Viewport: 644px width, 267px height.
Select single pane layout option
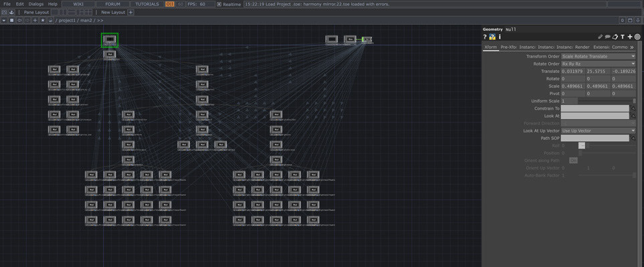[55, 12]
